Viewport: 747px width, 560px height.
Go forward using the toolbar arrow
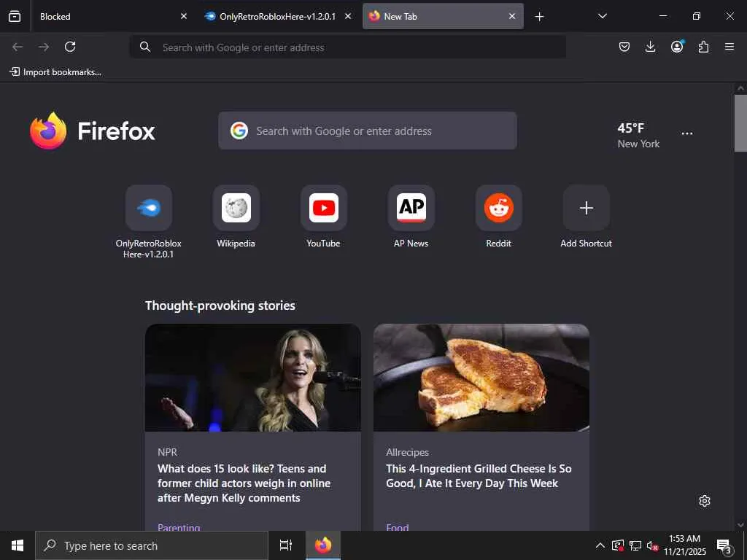44,47
